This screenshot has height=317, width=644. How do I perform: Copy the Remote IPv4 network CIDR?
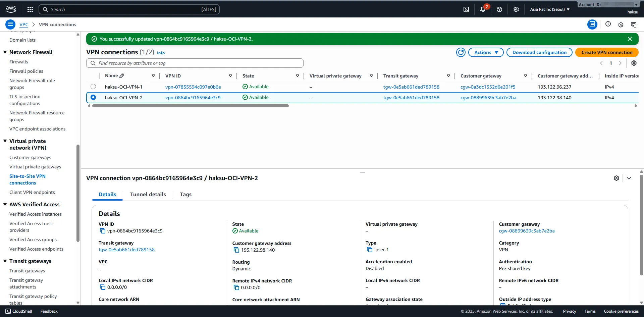pos(236,287)
